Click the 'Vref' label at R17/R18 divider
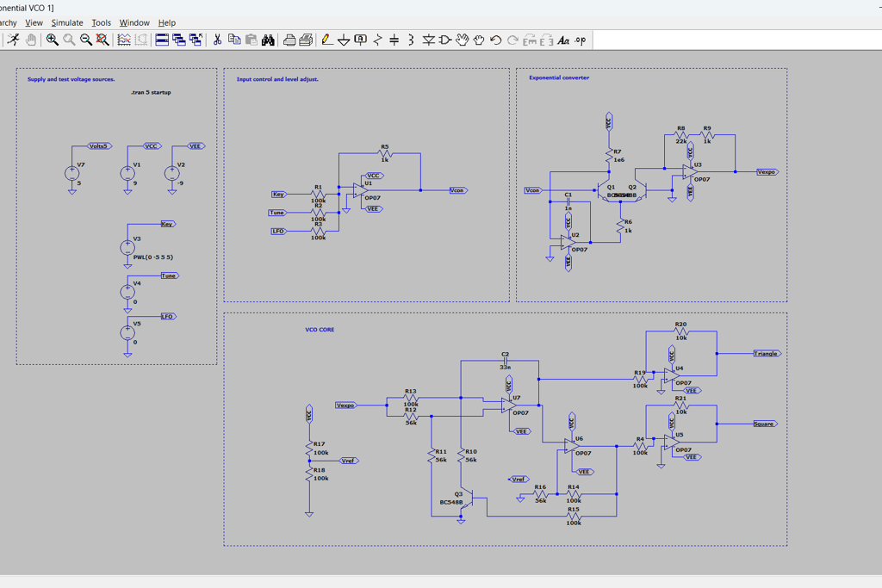 [x=349, y=461]
